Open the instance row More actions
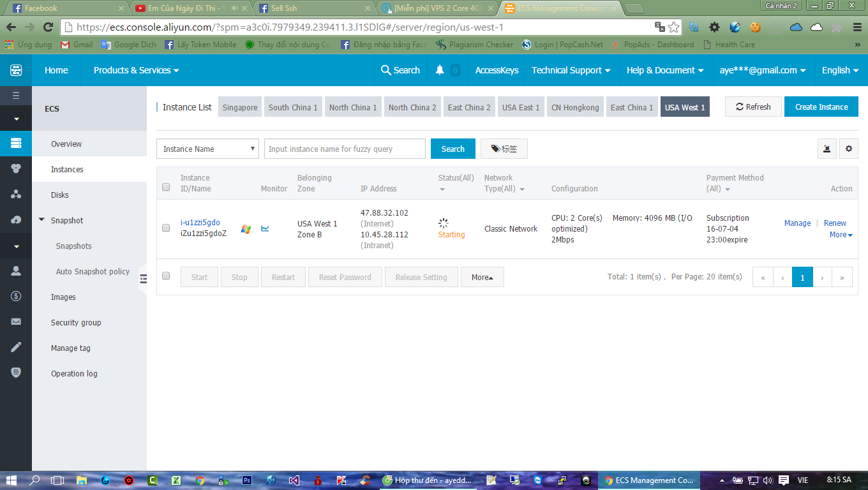Image resolution: width=868 pixels, height=490 pixels. coord(841,235)
